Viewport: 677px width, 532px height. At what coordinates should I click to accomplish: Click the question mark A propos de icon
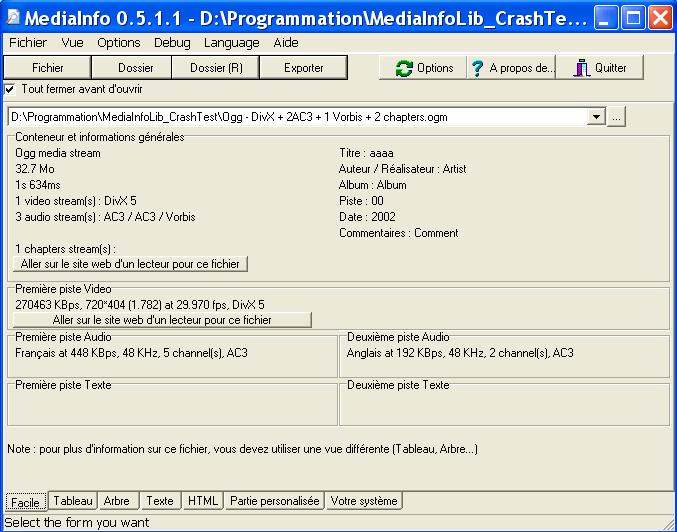[x=478, y=68]
